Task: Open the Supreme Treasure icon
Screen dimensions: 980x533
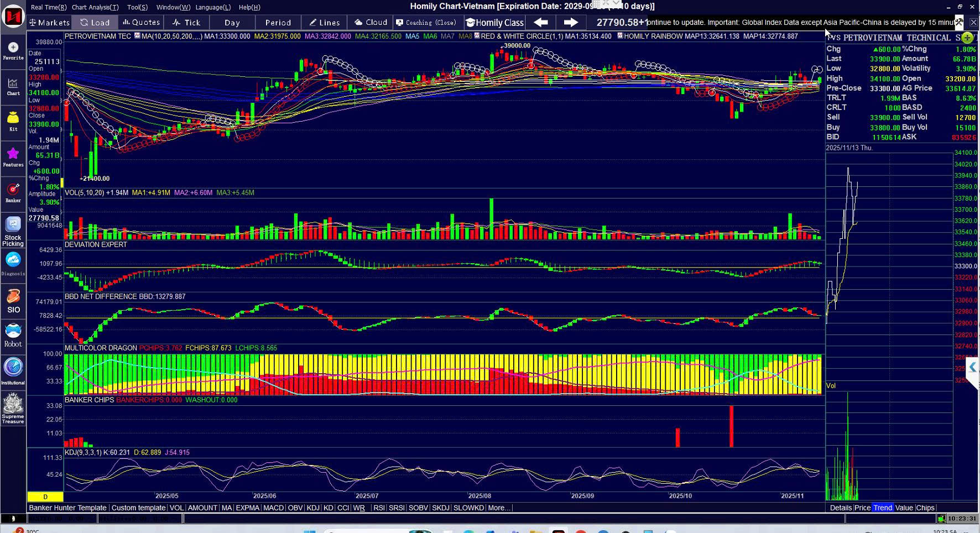Action: coord(13,408)
